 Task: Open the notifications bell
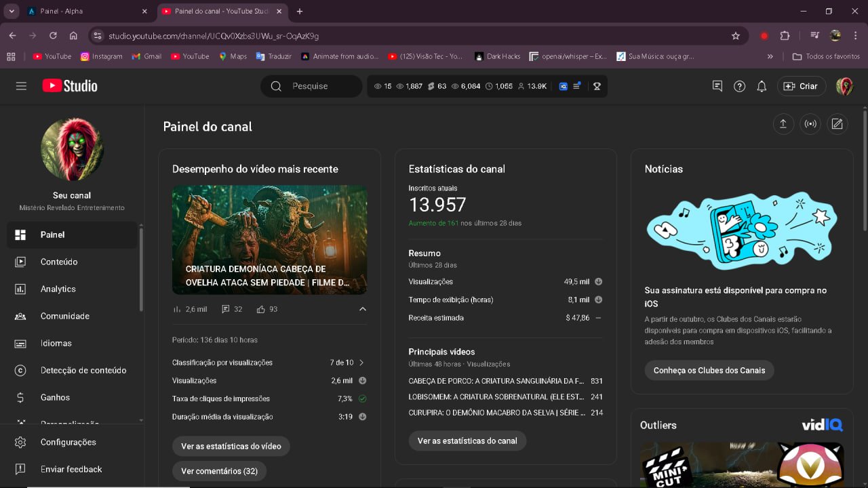(762, 86)
